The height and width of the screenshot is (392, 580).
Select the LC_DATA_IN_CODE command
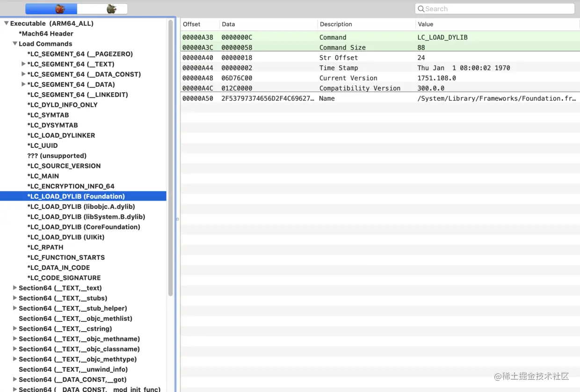pyautogui.click(x=58, y=268)
